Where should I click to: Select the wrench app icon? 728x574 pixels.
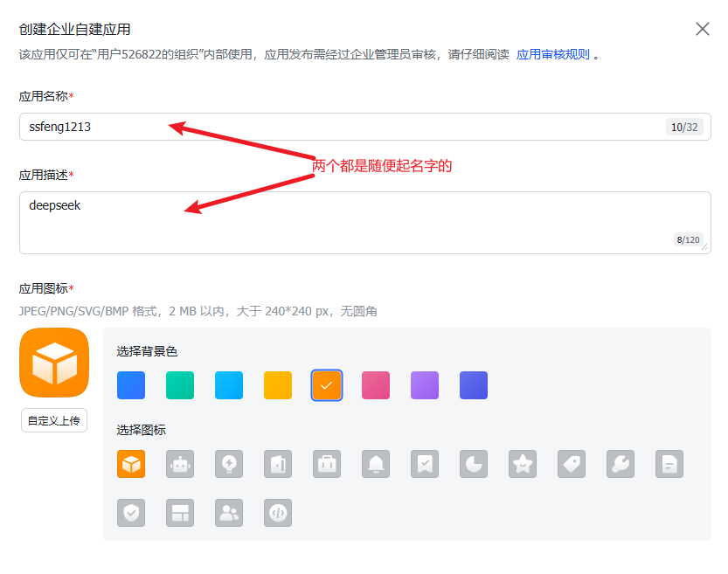click(x=621, y=464)
